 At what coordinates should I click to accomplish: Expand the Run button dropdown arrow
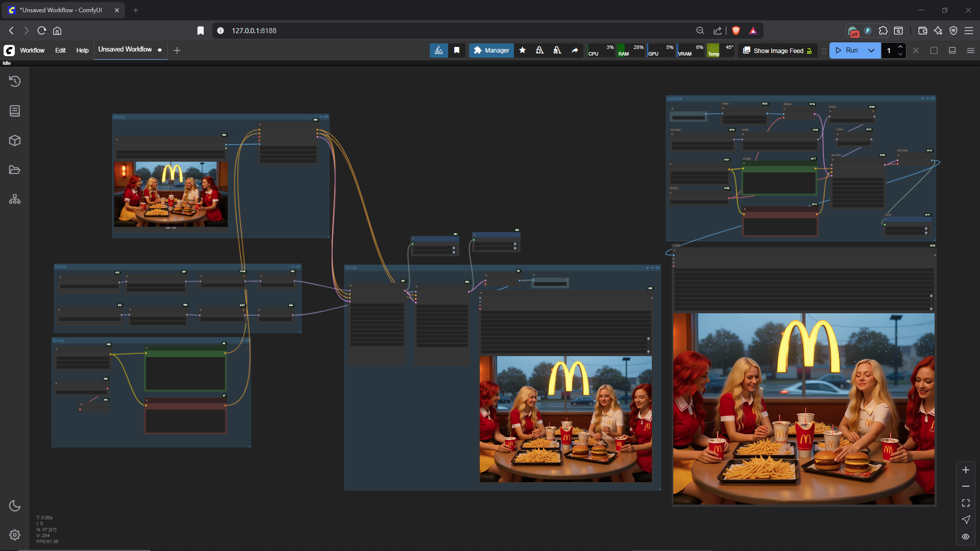coord(871,50)
